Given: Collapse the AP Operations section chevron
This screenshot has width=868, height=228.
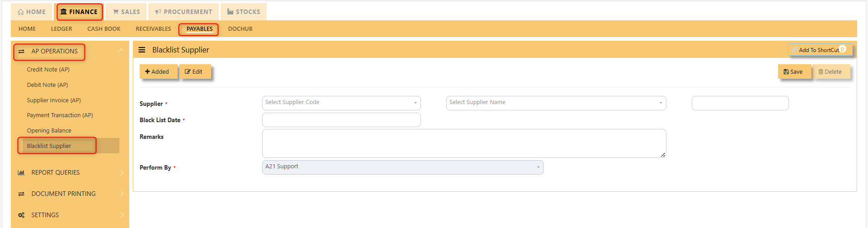Looking at the screenshot, I should point(121,51).
